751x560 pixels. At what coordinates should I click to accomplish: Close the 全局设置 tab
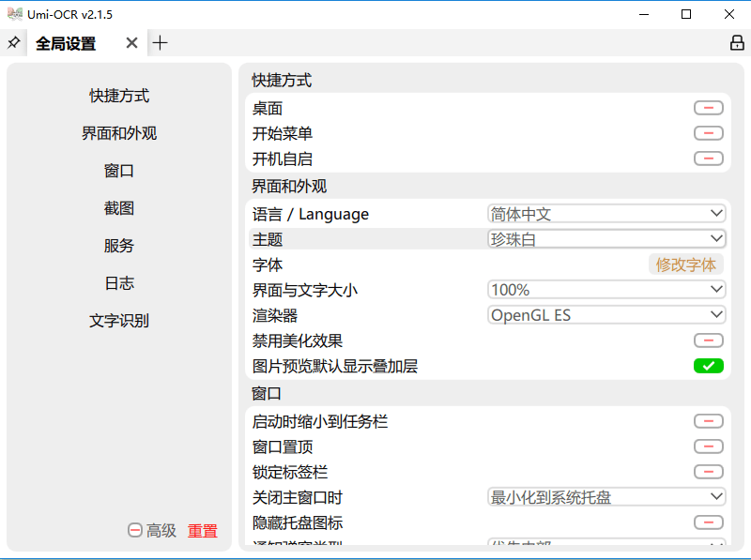click(131, 42)
